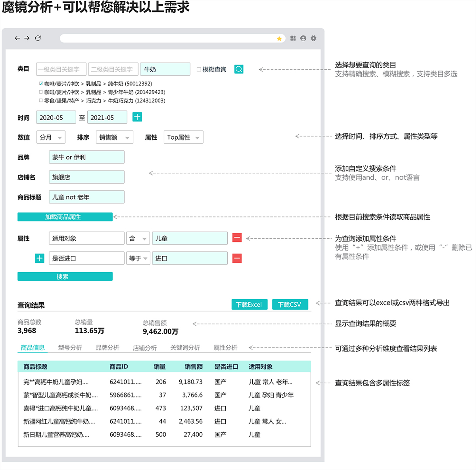This screenshot has width=476, height=470.
Task: Switch to the 品牌分析 tab
Action: coord(107,347)
